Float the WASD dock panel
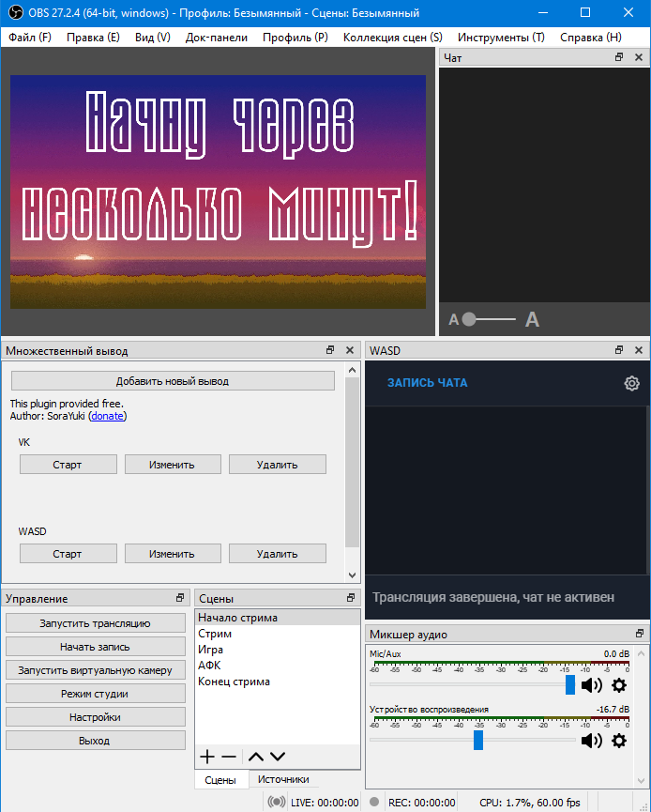Image resolution: width=651 pixels, height=812 pixels. [x=619, y=350]
